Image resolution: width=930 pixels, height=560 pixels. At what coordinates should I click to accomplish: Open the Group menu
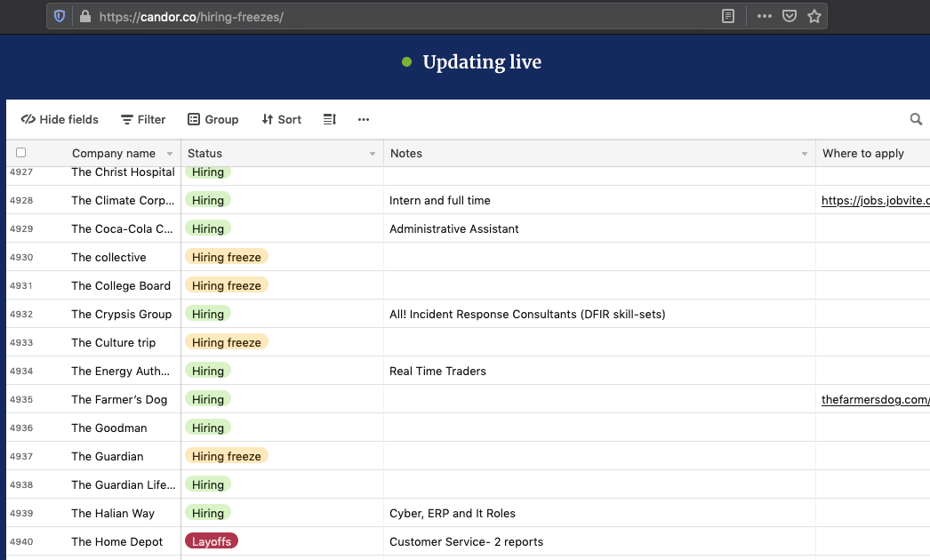[212, 119]
